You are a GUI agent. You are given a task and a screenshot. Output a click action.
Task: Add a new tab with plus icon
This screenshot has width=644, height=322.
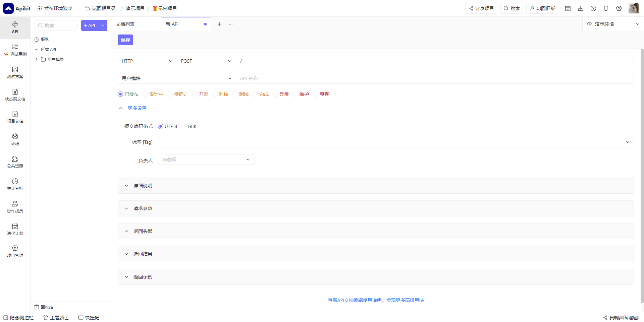click(x=219, y=24)
